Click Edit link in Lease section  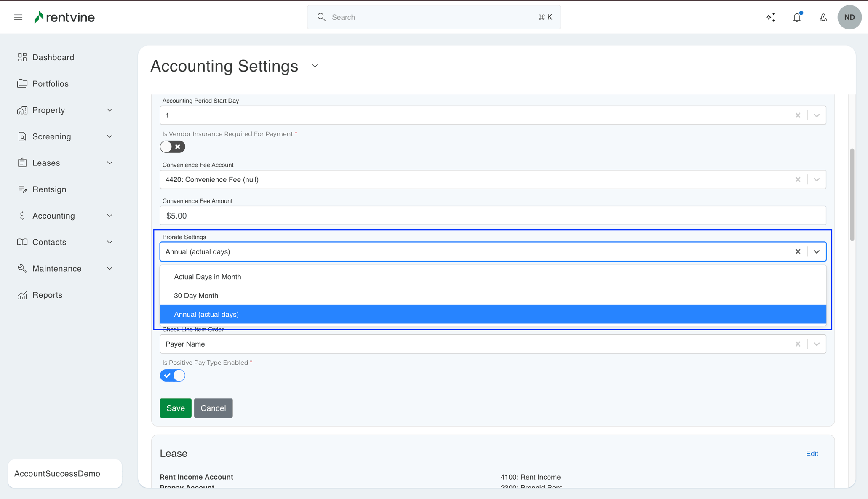(812, 454)
